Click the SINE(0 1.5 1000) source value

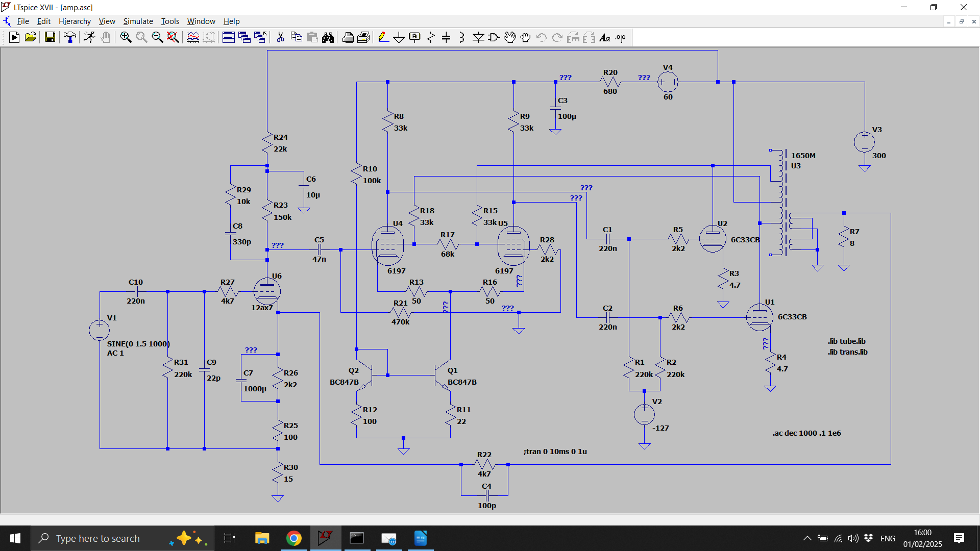pyautogui.click(x=138, y=343)
